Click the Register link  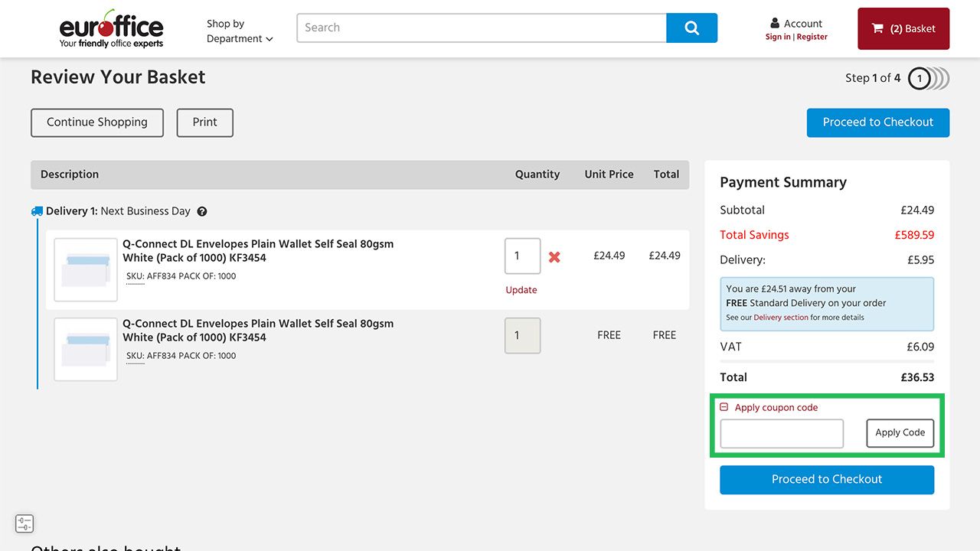(812, 37)
